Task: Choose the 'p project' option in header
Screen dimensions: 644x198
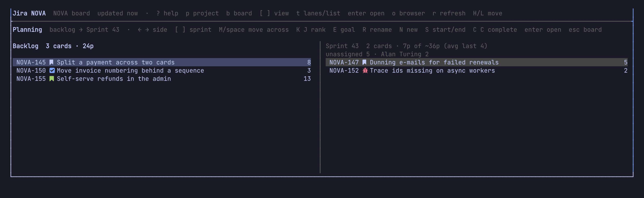Action: click(x=202, y=13)
